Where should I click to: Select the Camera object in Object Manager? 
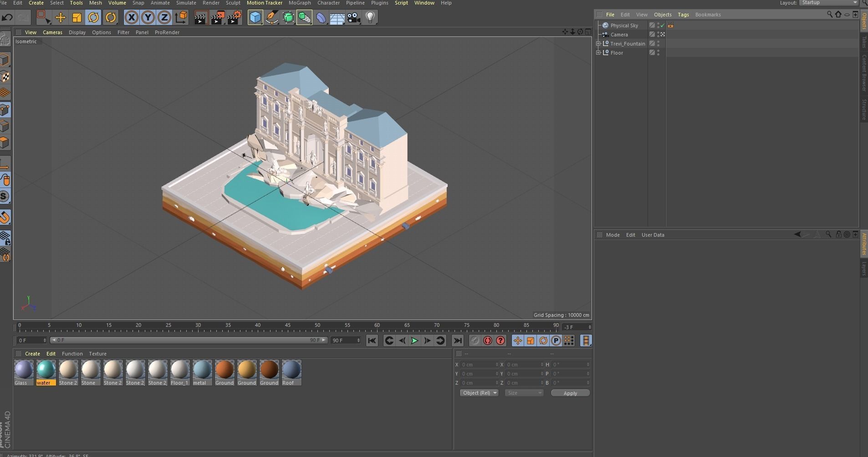pyautogui.click(x=619, y=35)
